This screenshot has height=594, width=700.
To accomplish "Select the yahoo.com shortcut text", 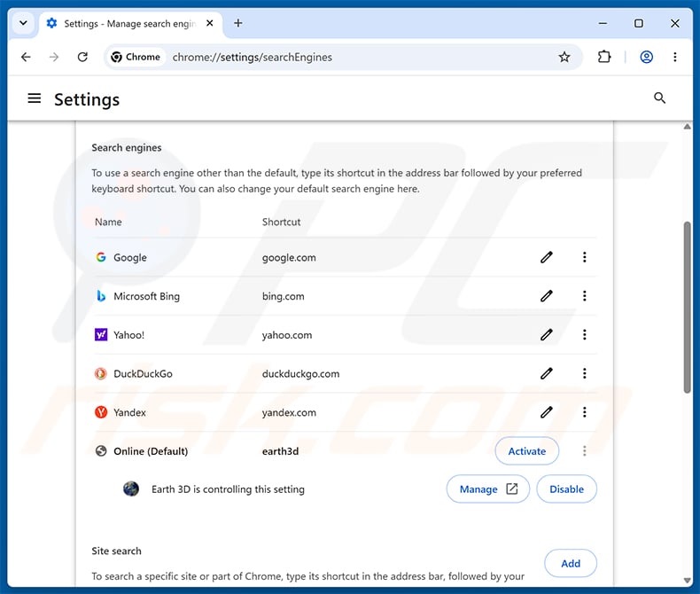I will (x=287, y=335).
